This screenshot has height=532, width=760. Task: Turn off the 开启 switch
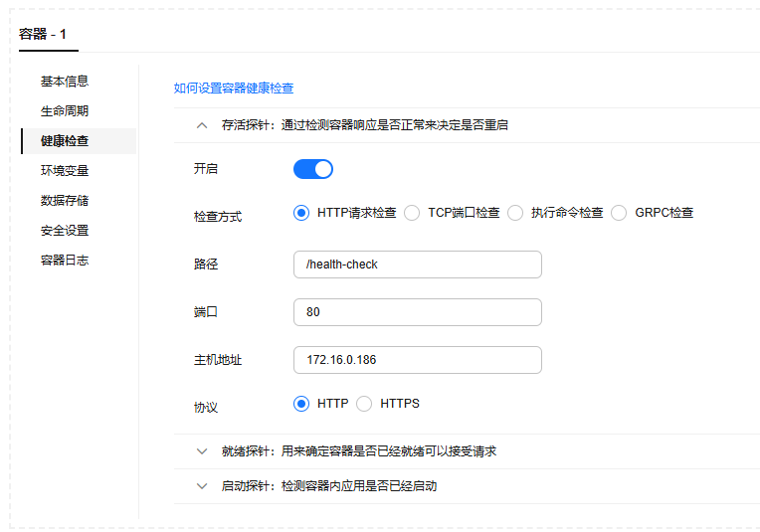pyautogui.click(x=313, y=169)
